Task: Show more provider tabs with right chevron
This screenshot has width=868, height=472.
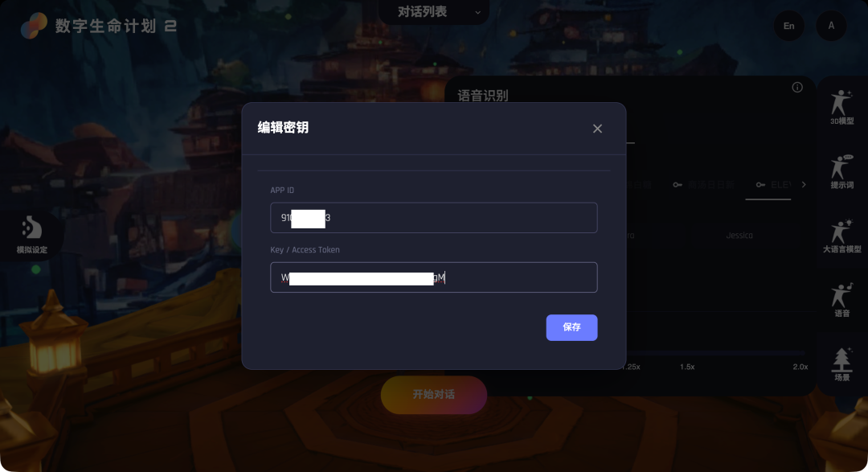Action: point(804,184)
